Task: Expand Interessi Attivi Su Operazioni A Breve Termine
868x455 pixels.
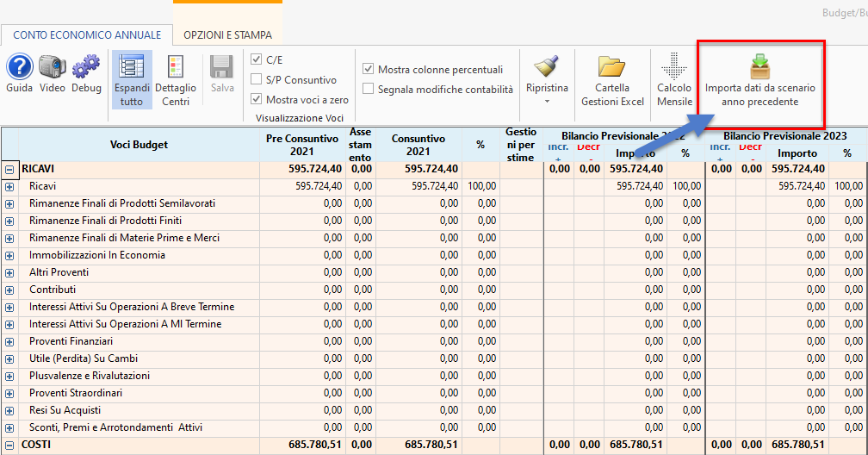Action: pos(9,307)
